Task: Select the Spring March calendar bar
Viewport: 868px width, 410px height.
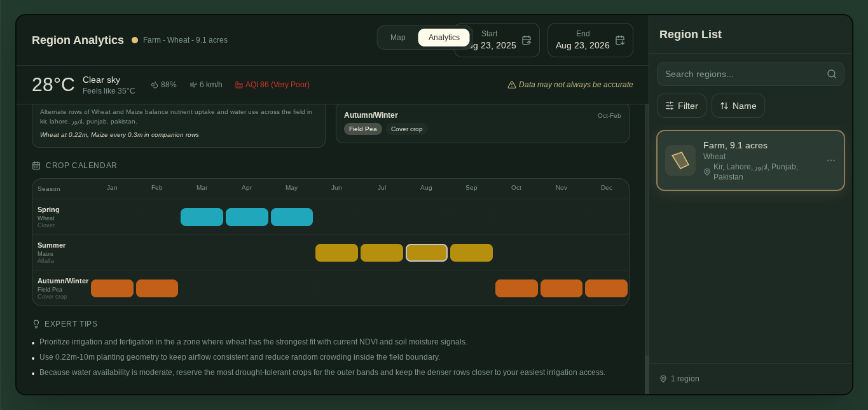Action: pyautogui.click(x=202, y=217)
